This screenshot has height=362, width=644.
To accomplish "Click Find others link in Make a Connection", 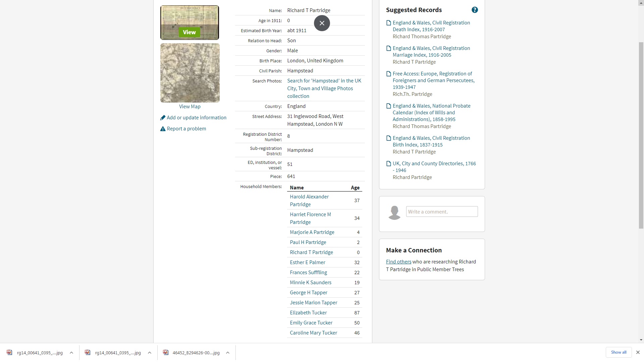I will [398, 262].
